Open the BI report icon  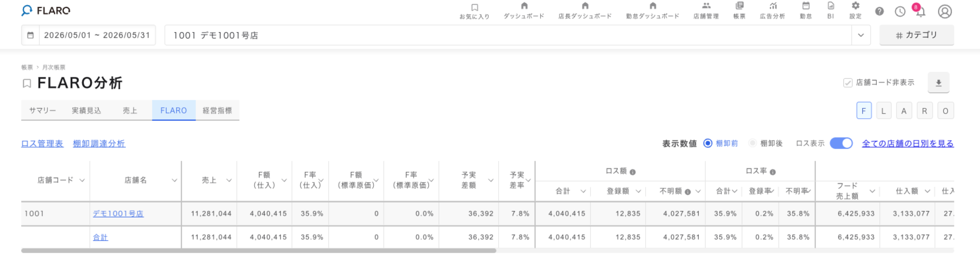coord(830,6)
